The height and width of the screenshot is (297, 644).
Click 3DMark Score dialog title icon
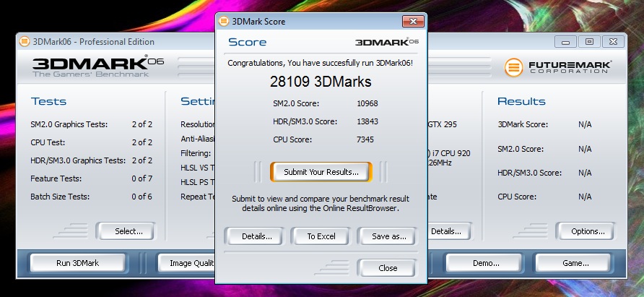[x=224, y=22]
